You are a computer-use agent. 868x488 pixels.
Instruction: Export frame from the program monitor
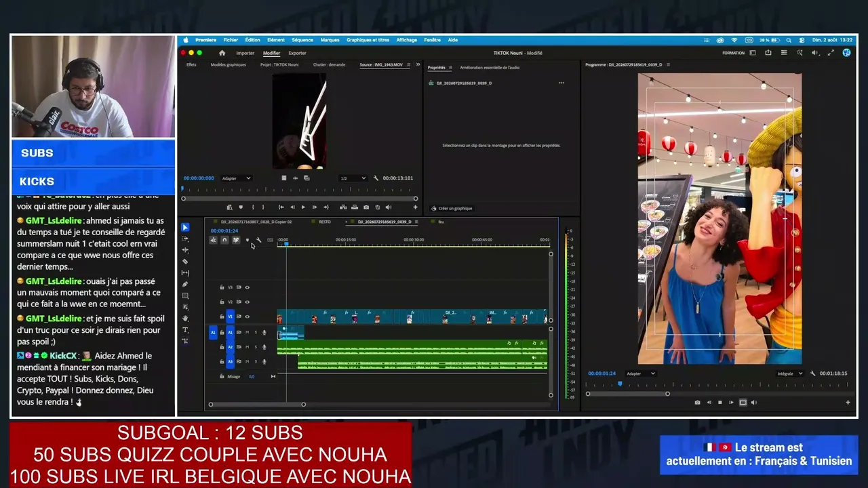click(697, 403)
